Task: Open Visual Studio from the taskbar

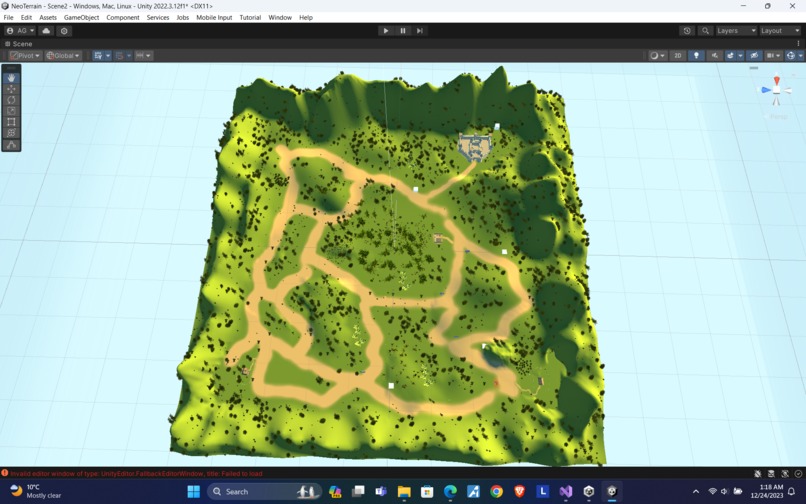Action: [x=565, y=492]
